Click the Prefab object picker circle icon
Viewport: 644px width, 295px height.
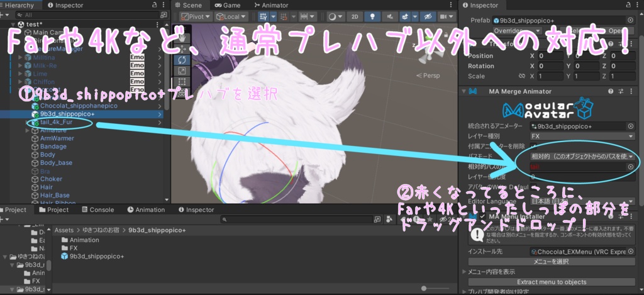click(x=630, y=20)
